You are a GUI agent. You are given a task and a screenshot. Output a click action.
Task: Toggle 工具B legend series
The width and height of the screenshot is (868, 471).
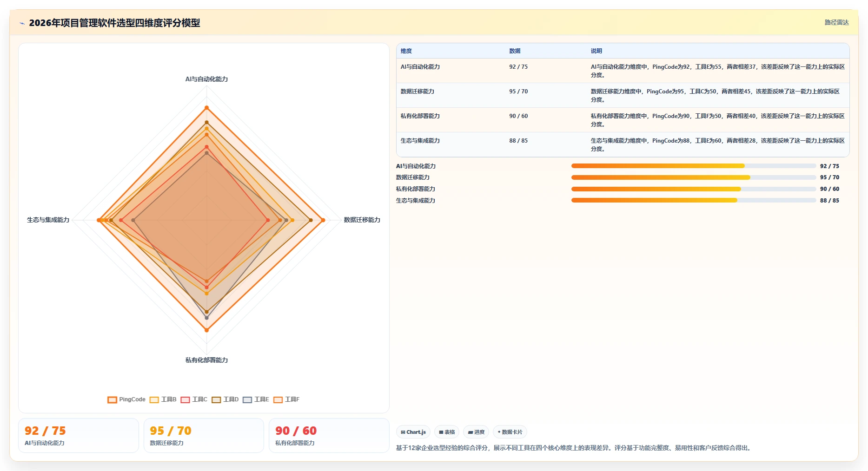(163, 399)
